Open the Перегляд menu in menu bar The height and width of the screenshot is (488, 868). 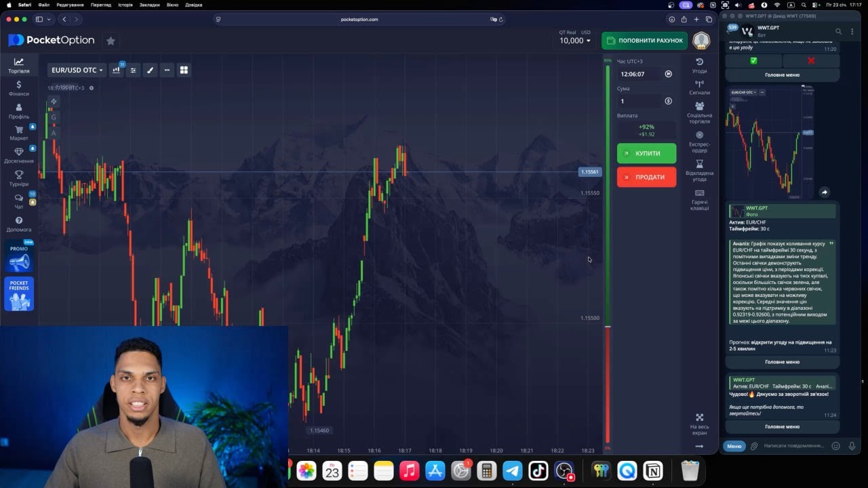tap(101, 4)
